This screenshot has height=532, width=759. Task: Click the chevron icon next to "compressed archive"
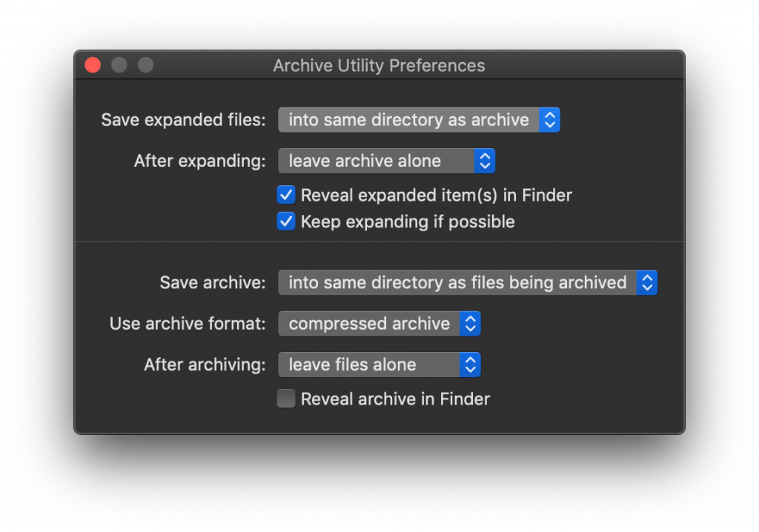(x=470, y=323)
